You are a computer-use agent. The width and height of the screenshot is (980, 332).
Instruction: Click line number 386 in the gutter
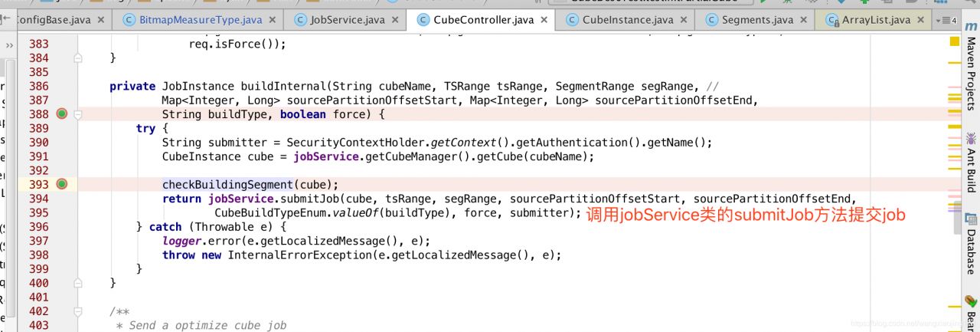point(39,86)
